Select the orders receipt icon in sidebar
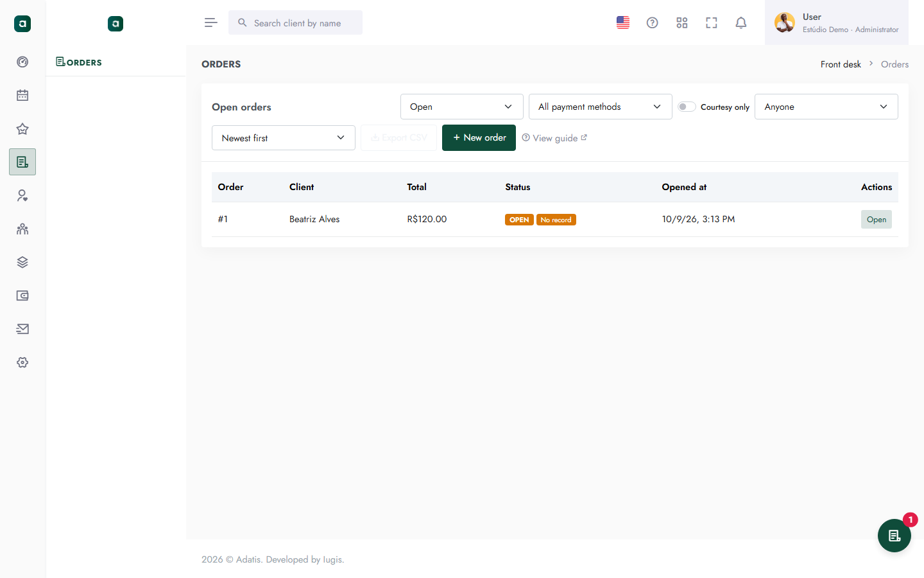The height and width of the screenshot is (578, 924). (x=22, y=162)
